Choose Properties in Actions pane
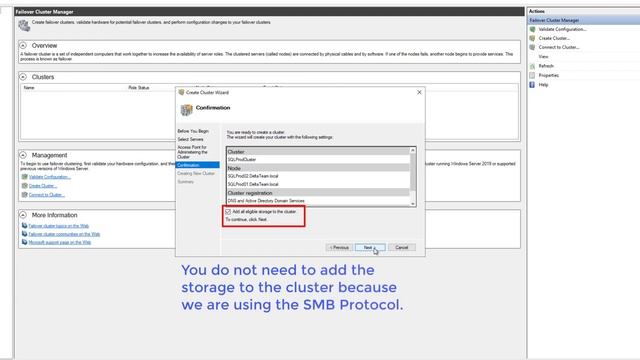640x360 pixels. click(549, 76)
